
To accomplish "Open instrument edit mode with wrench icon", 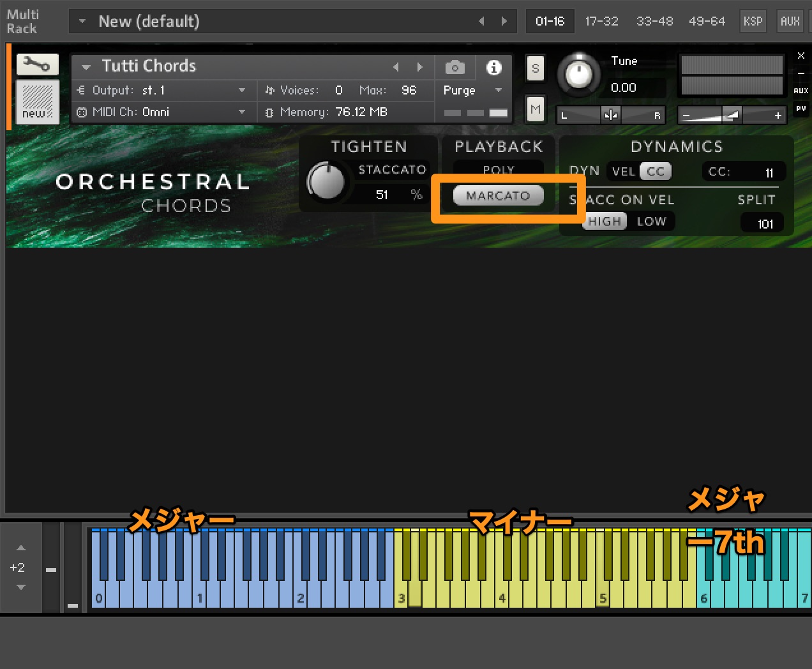I will [x=37, y=64].
